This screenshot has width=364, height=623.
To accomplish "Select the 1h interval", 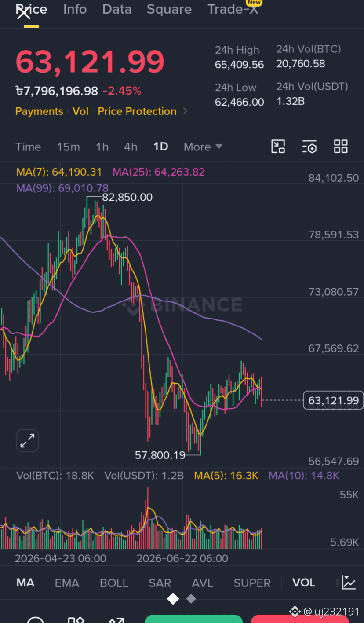I will tap(102, 147).
